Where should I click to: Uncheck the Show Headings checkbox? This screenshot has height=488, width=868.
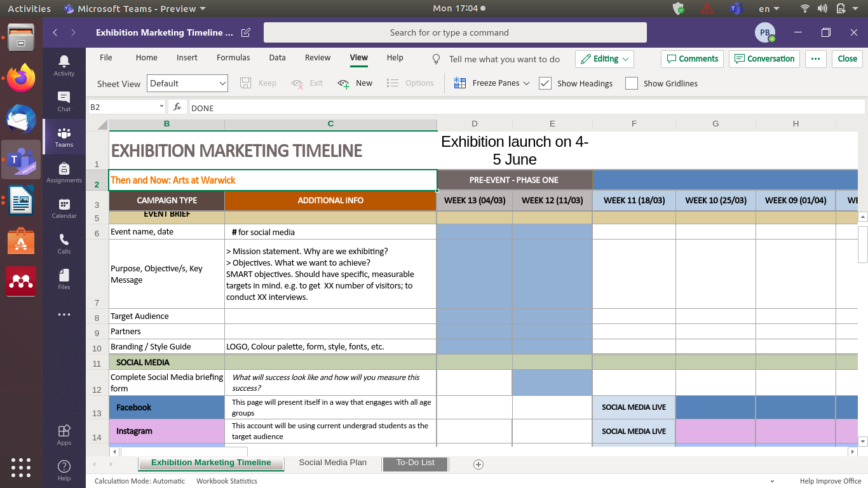point(545,83)
